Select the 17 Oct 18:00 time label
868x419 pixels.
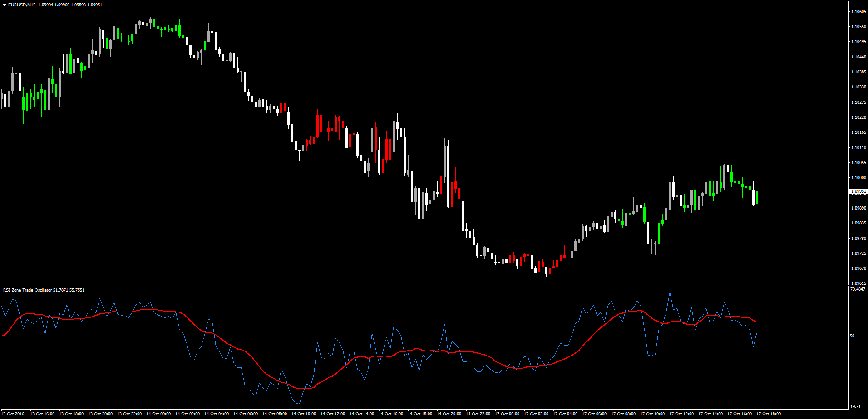click(769, 414)
